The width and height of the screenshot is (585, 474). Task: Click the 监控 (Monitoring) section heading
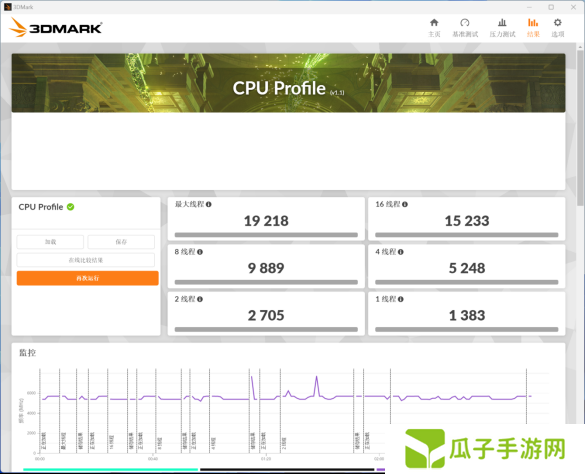[x=28, y=353]
